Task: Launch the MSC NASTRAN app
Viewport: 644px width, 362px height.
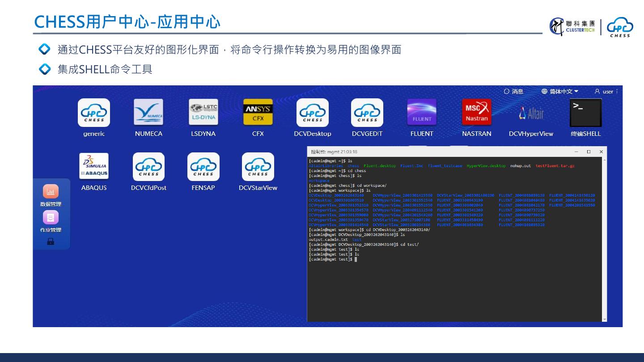Action: tap(476, 113)
